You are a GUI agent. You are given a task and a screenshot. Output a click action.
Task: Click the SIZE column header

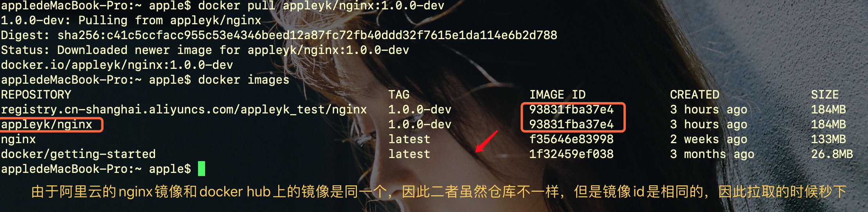pos(825,95)
